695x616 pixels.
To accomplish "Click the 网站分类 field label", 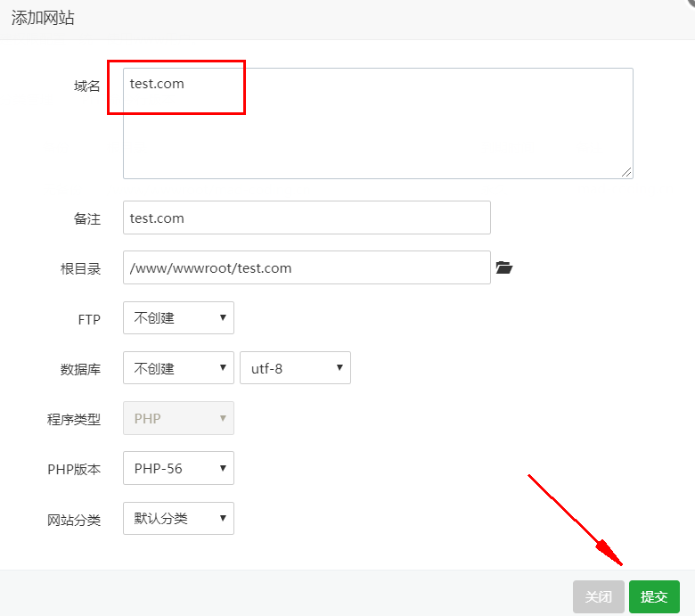I will (74, 520).
